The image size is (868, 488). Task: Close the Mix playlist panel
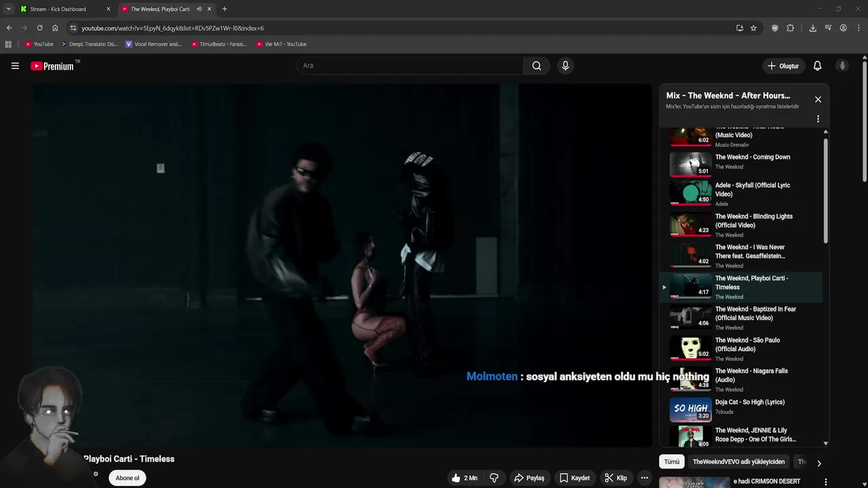click(818, 99)
